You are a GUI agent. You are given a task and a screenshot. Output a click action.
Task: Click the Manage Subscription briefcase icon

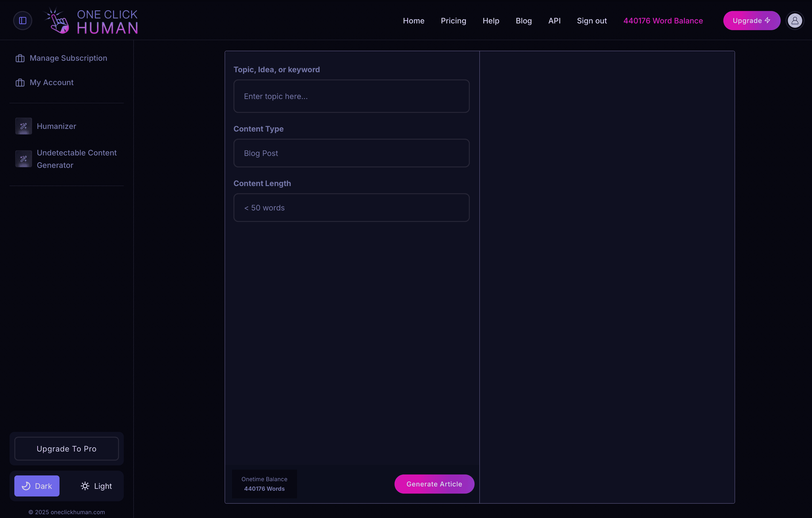(x=20, y=58)
